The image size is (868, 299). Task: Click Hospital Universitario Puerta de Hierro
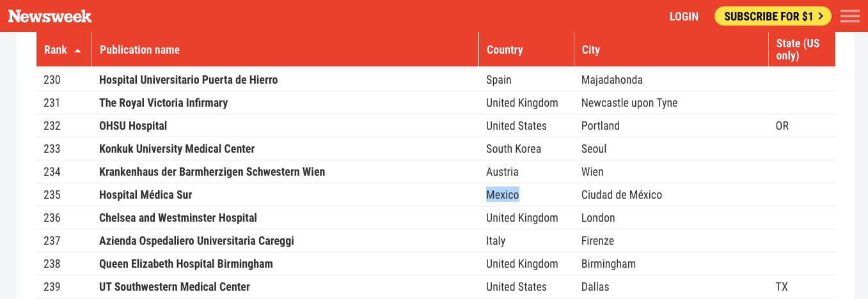(188, 80)
